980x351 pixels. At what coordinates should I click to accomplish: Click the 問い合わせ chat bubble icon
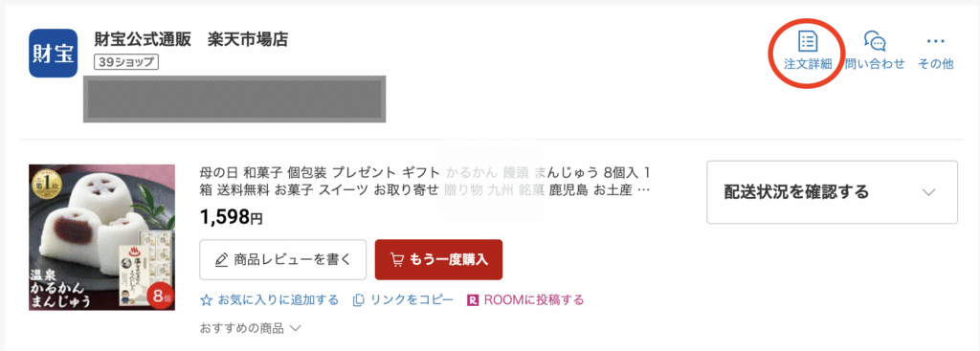tap(875, 41)
